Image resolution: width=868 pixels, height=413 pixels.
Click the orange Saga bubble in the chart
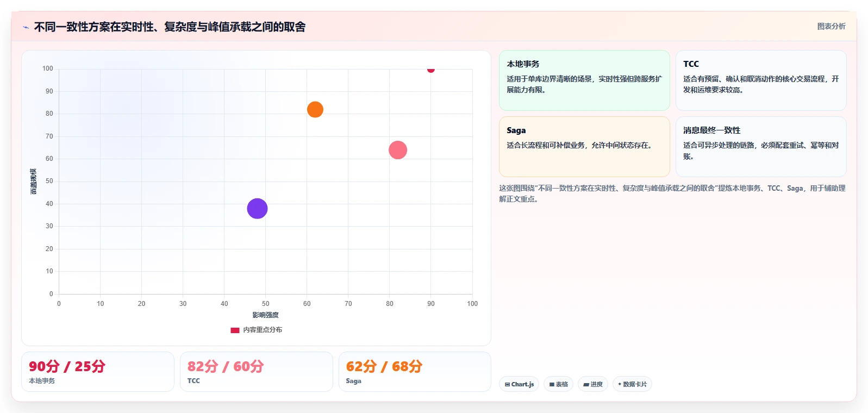point(315,110)
